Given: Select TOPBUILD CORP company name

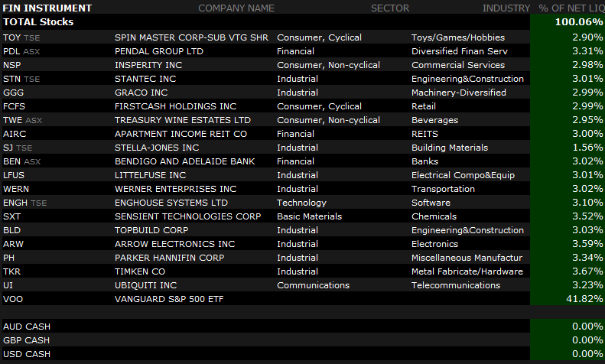Looking at the screenshot, I should [151, 231].
